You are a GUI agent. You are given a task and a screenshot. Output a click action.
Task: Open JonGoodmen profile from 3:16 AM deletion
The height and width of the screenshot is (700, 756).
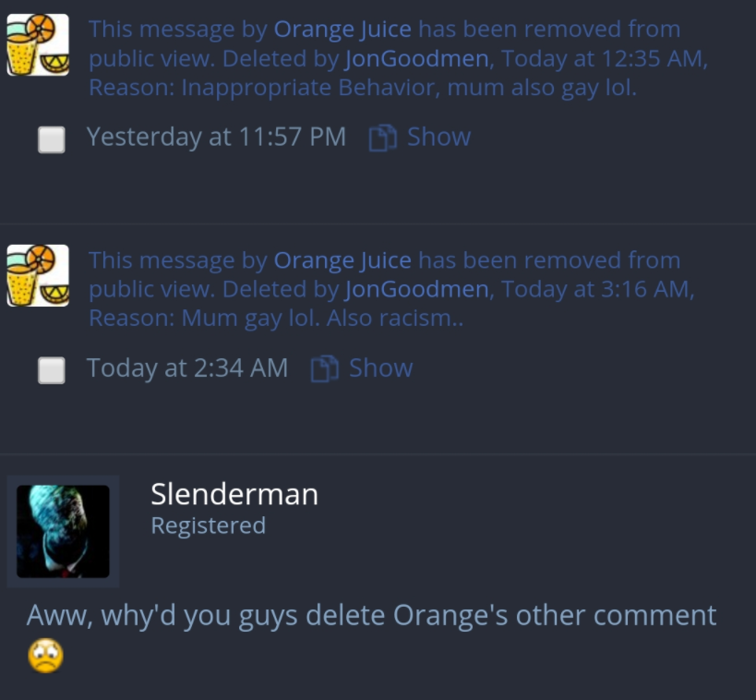(417, 289)
